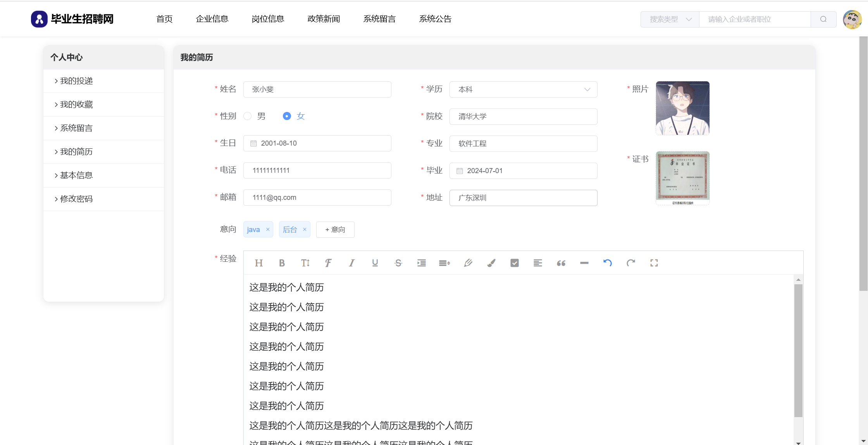Click the + 意向 add tag button

click(335, 230)
